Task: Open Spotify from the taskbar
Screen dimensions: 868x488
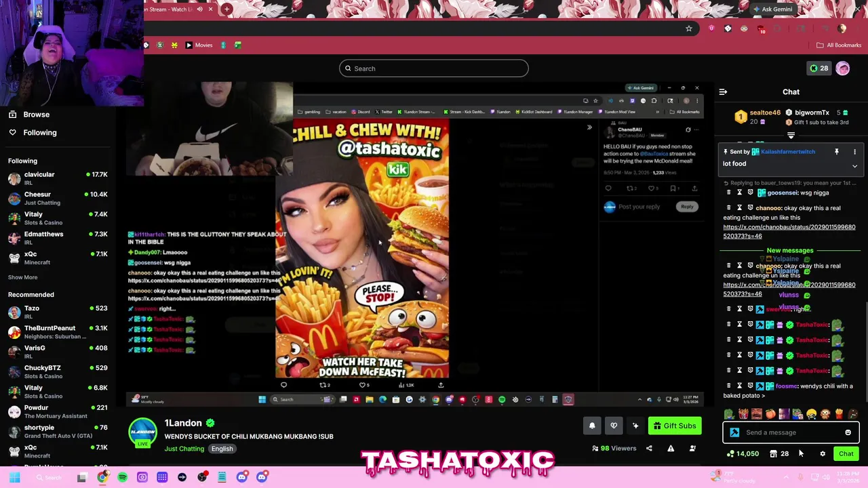Action: click(x=122, y=477)
